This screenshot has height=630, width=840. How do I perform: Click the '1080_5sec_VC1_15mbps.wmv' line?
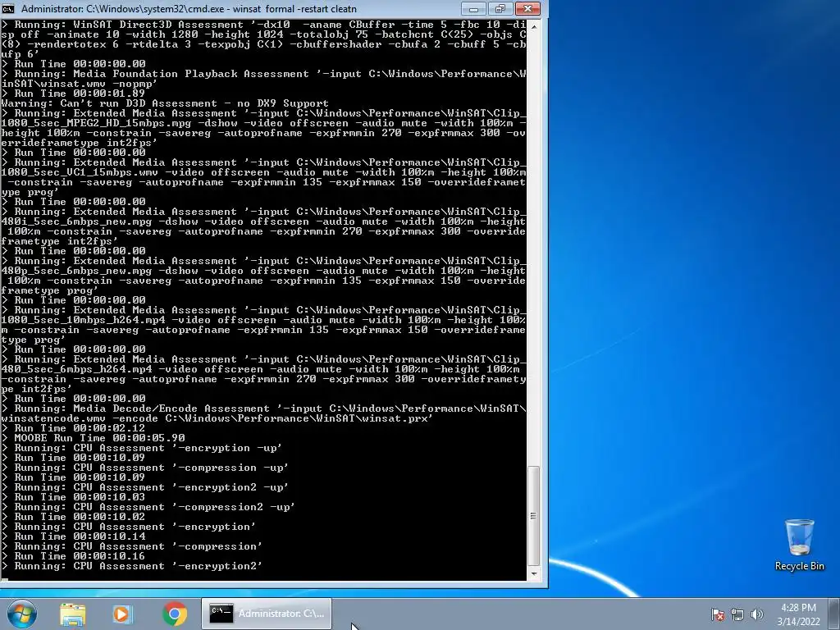click(263, 172)
